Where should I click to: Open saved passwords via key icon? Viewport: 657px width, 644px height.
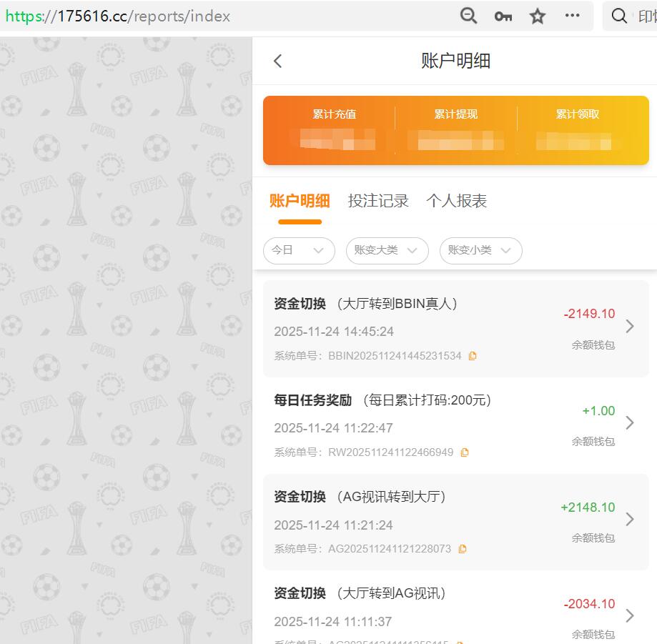pyautogui.click(x=503, y=15)
